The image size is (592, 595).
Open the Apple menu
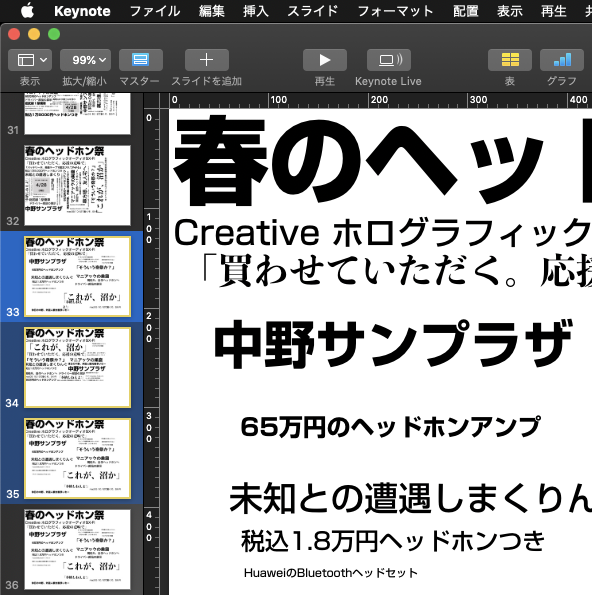(x=27, y=11)
